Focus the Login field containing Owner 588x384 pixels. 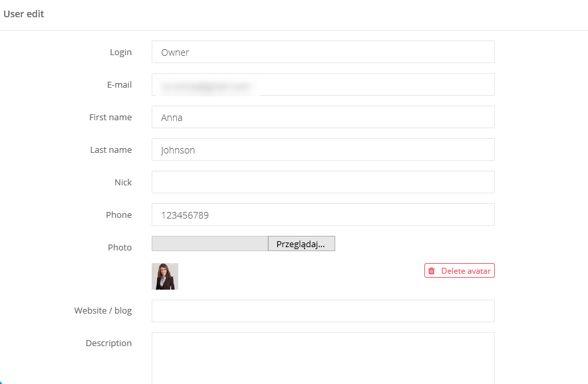pos(323,52)
